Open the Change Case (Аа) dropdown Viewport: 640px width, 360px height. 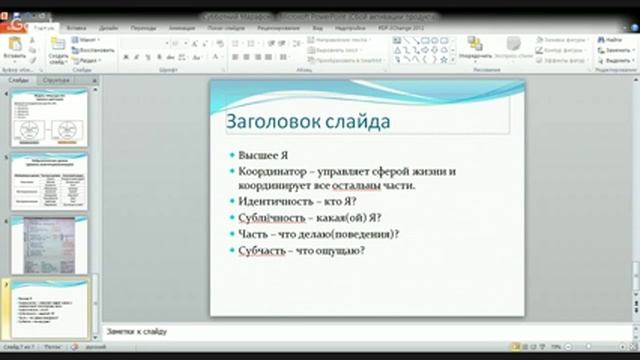[198, 57]
